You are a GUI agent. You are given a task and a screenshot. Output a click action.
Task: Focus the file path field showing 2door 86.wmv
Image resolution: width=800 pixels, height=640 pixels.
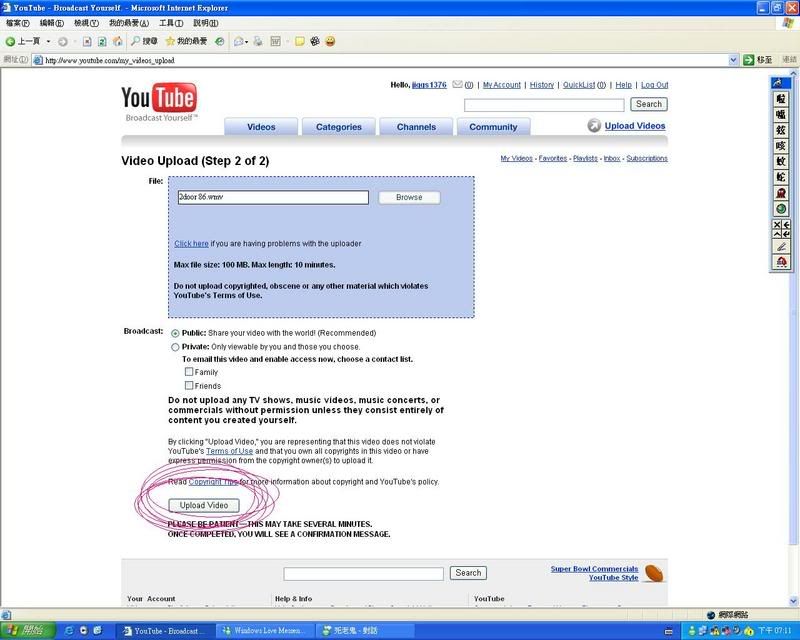point(273,198)
